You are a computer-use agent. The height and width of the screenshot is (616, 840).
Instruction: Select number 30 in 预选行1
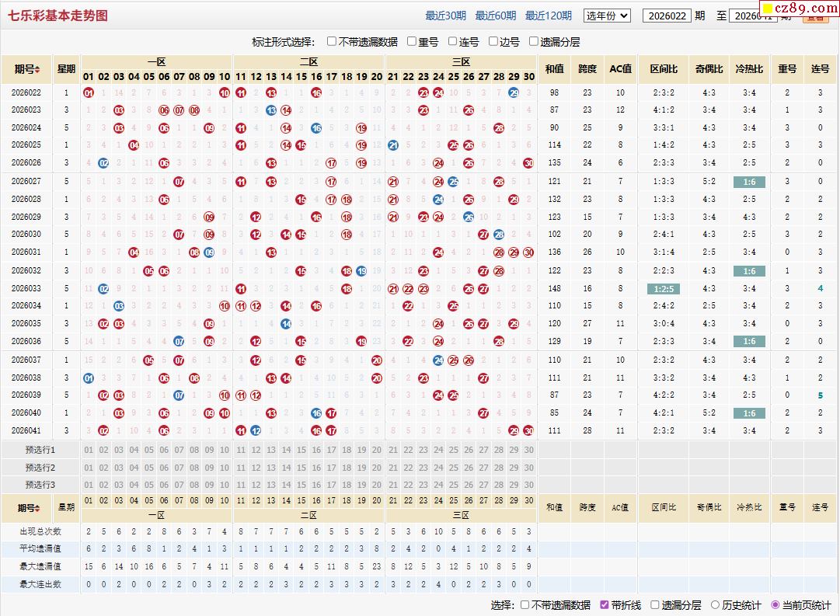528,450
